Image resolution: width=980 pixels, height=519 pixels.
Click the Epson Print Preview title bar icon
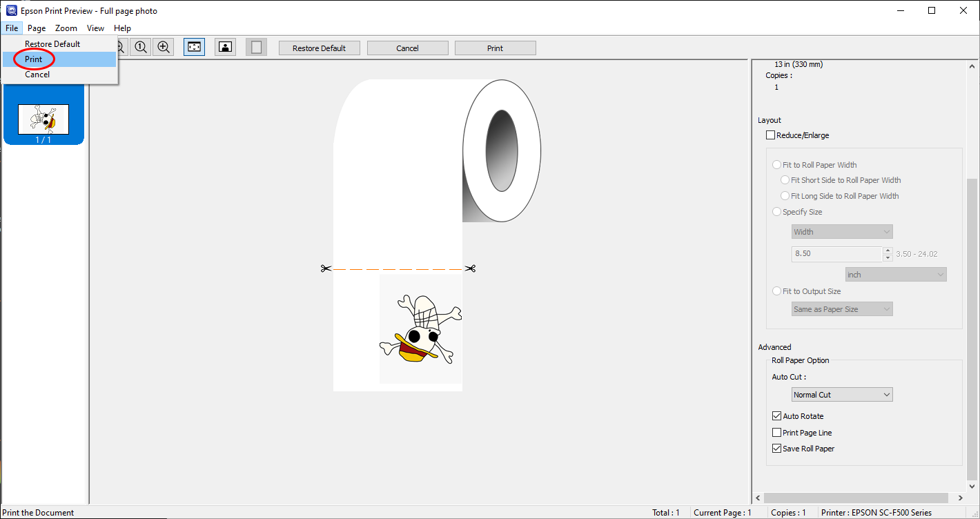click(12, 10)
